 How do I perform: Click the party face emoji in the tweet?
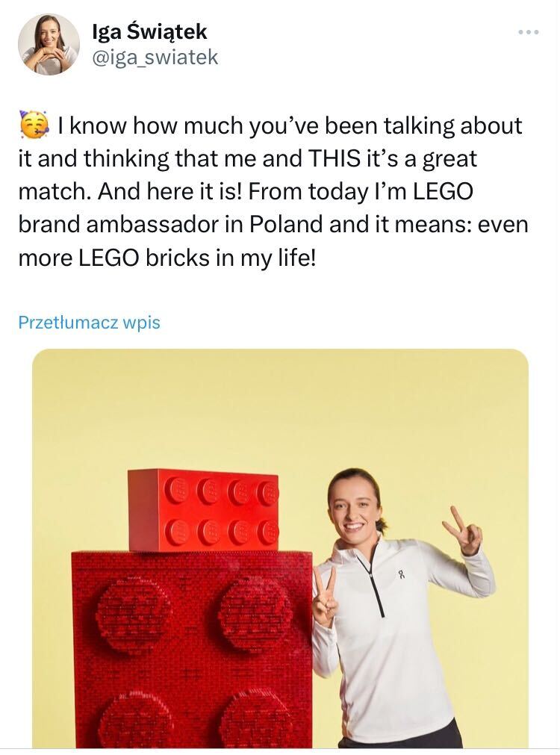click(x=33, y=125)
